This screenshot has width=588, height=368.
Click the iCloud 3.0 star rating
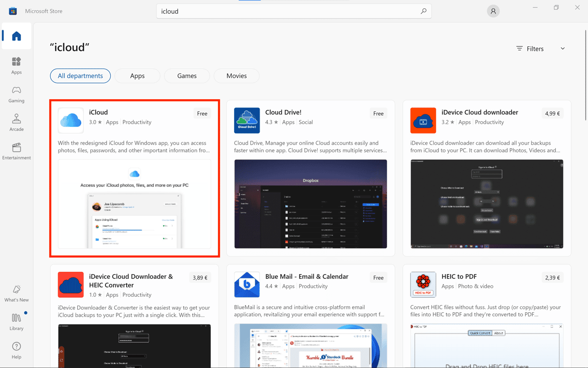pos(95,122)
